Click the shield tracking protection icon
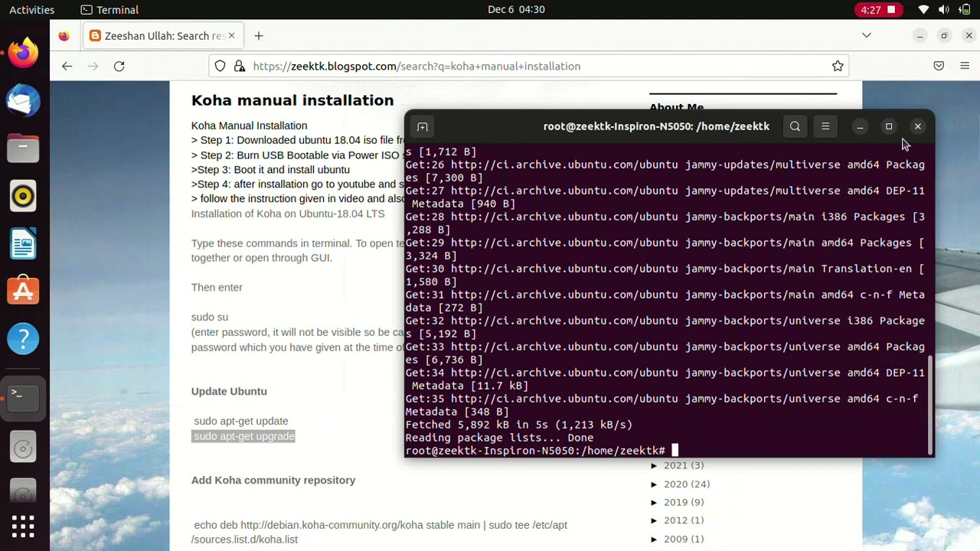 (220, 67)
